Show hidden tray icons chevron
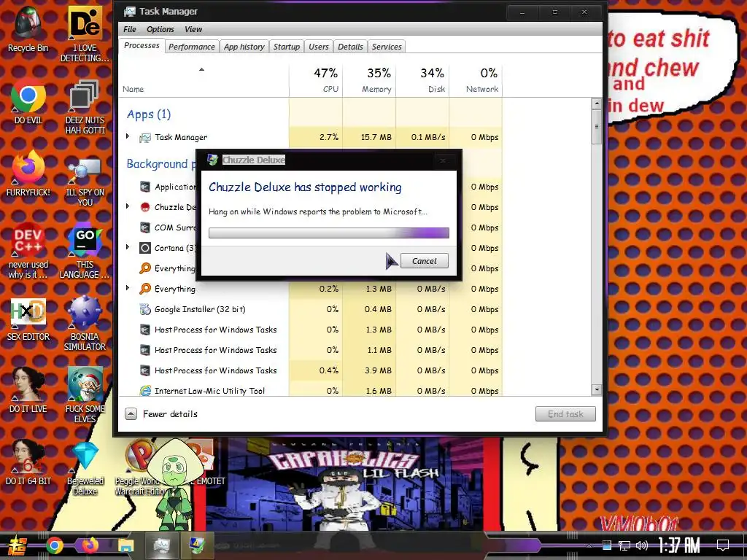The width and height of the screenshot is (747, 560). click(x=589, y=545)
